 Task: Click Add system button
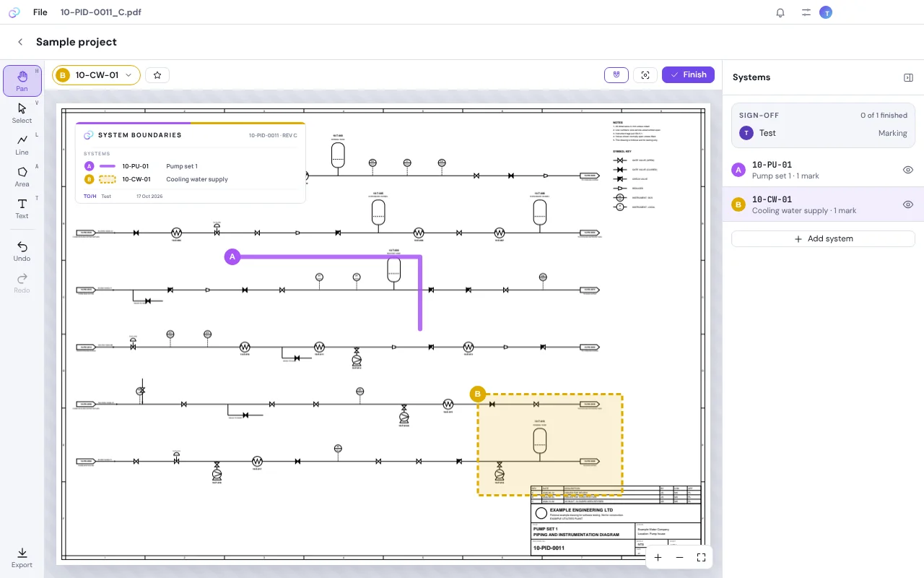(823, 238)
